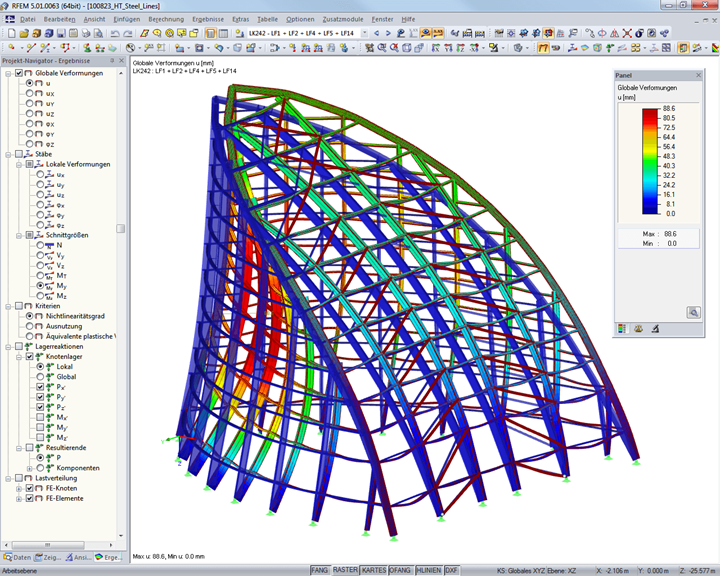Enable the Mx' support reaction checkbox
This screenshot has height=576, width=720.
pyautogui.click(x=40, y=417)
